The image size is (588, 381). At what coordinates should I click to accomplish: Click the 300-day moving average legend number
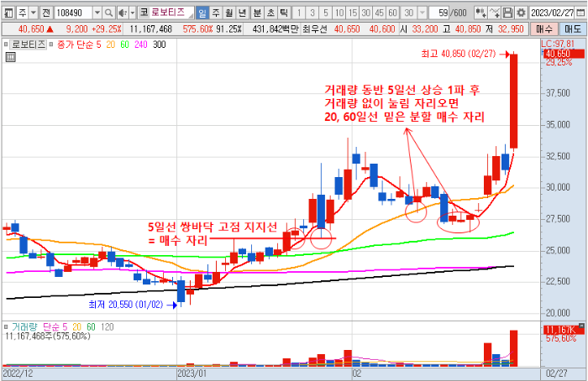pos(160,44)
